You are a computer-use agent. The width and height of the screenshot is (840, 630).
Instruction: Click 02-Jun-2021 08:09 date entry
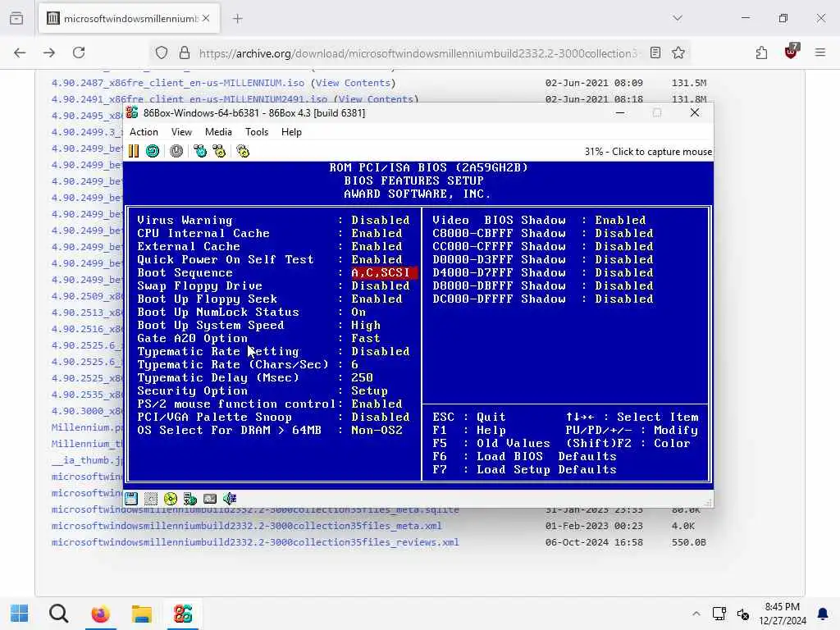[594, 83]
